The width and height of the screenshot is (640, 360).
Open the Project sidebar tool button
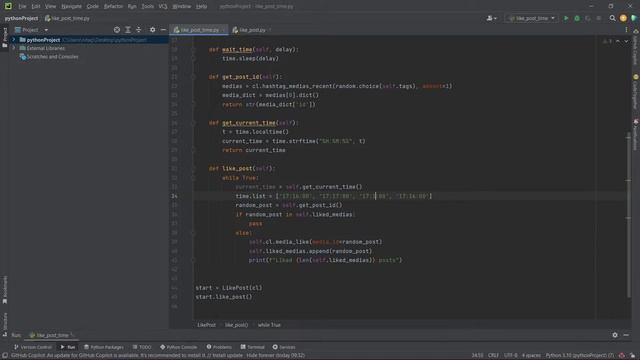[x=4, y=38]
